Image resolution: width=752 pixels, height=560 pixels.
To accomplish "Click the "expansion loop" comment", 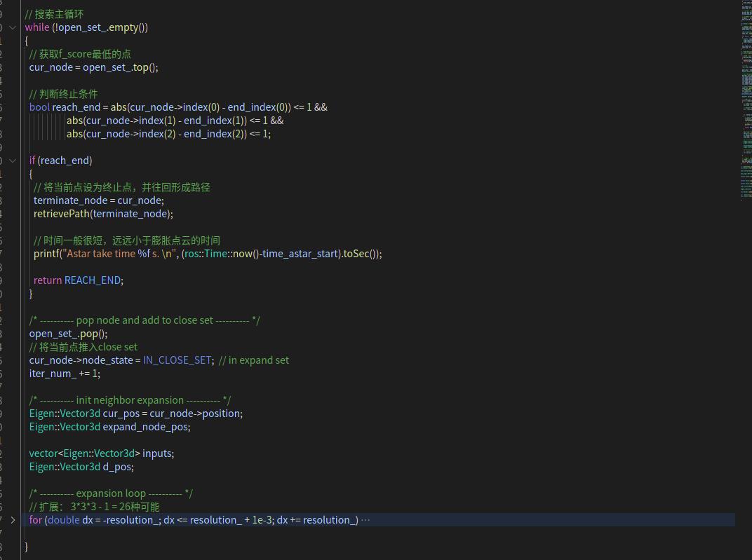I will pos(111,493).
